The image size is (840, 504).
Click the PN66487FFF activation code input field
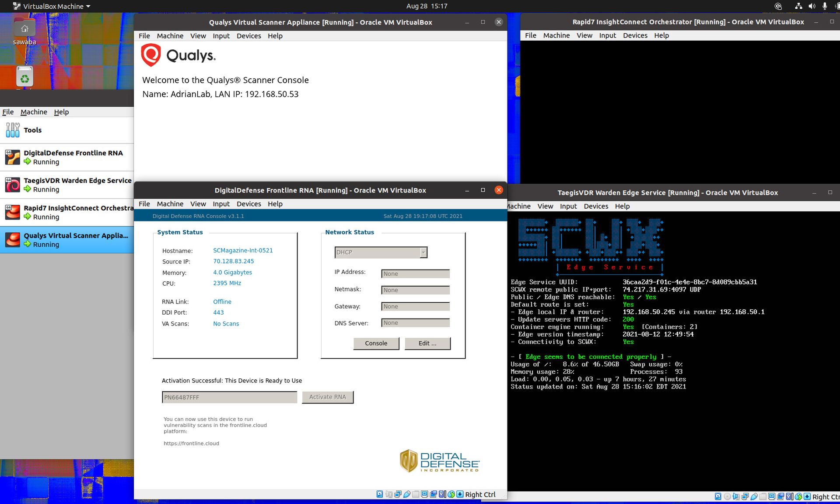tap(229, 397)
